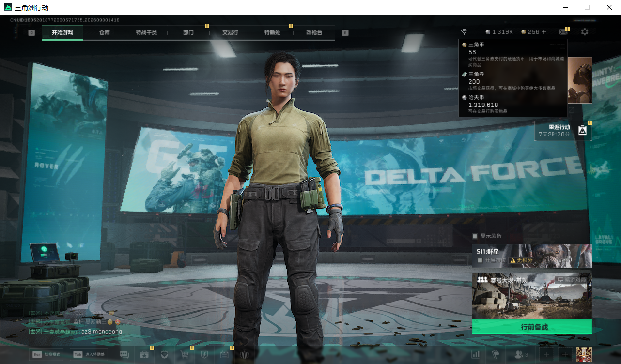This screenshot has height=364, width=621.
Task: Select the 开始游戏 tab
Action: (x=62, y=32)
